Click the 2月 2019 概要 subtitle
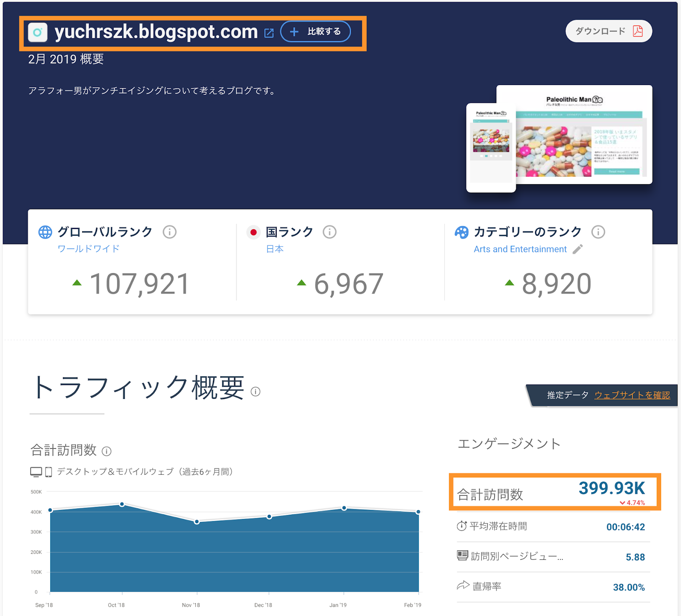The height and width of the screenshot is (616, 681). tap(66, 59)
